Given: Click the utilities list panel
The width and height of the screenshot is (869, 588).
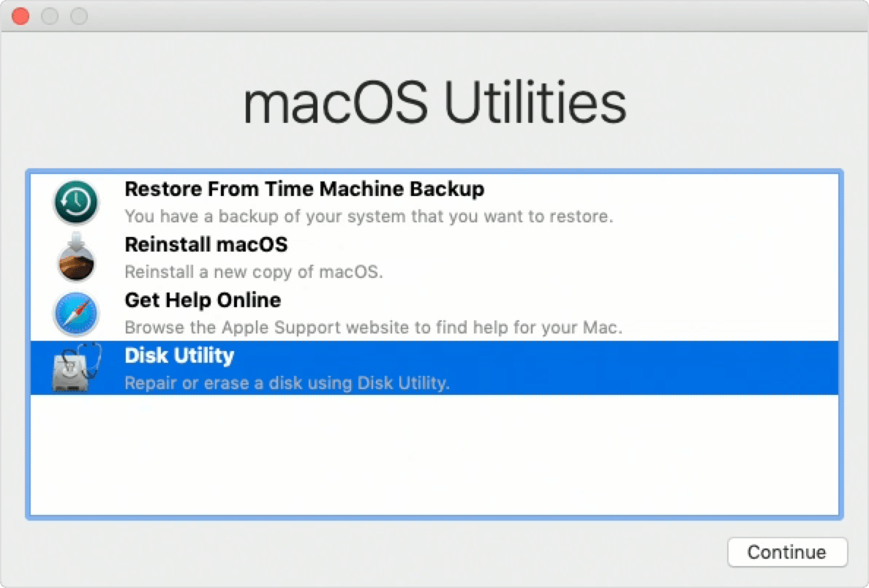Looking at the screenshot, I should (434, 453).
